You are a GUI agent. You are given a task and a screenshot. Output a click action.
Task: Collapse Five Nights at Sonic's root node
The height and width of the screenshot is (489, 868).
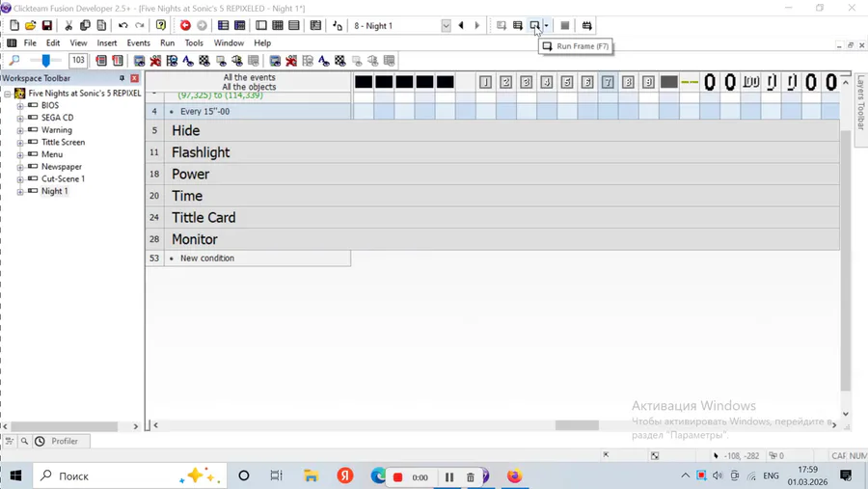(x=7, y=94)
